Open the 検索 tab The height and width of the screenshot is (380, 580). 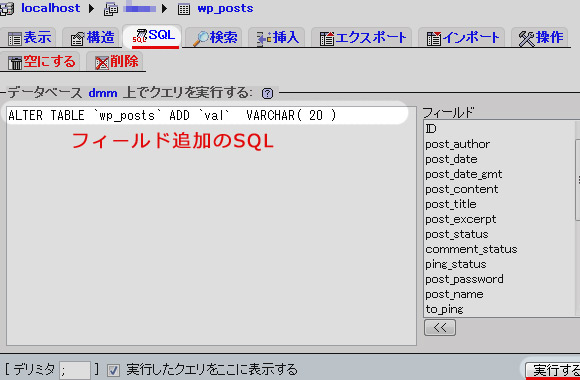pyautogui.click(x=214, y=38)
